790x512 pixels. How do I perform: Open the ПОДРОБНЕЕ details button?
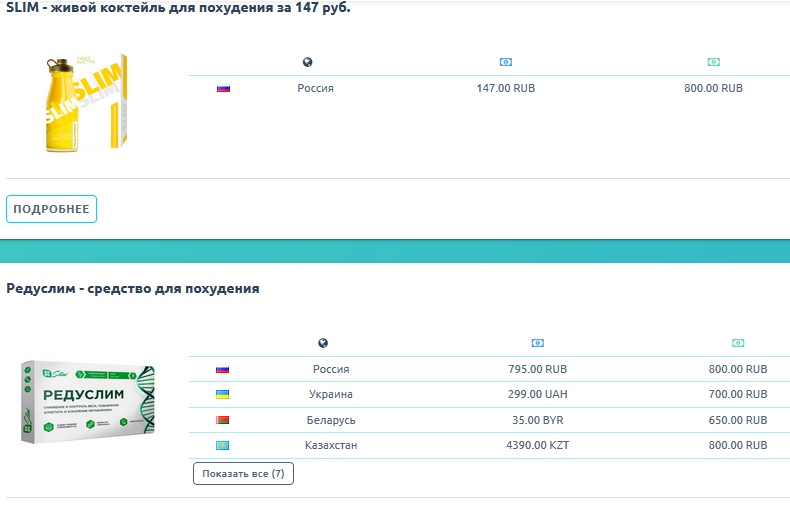tap(51, 209)
